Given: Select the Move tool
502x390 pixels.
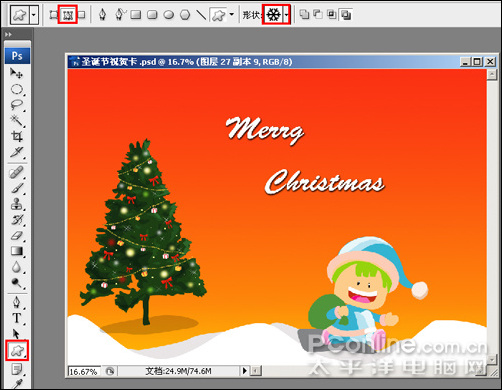Looking at the screenshot, I should click(x=16, y=73).
